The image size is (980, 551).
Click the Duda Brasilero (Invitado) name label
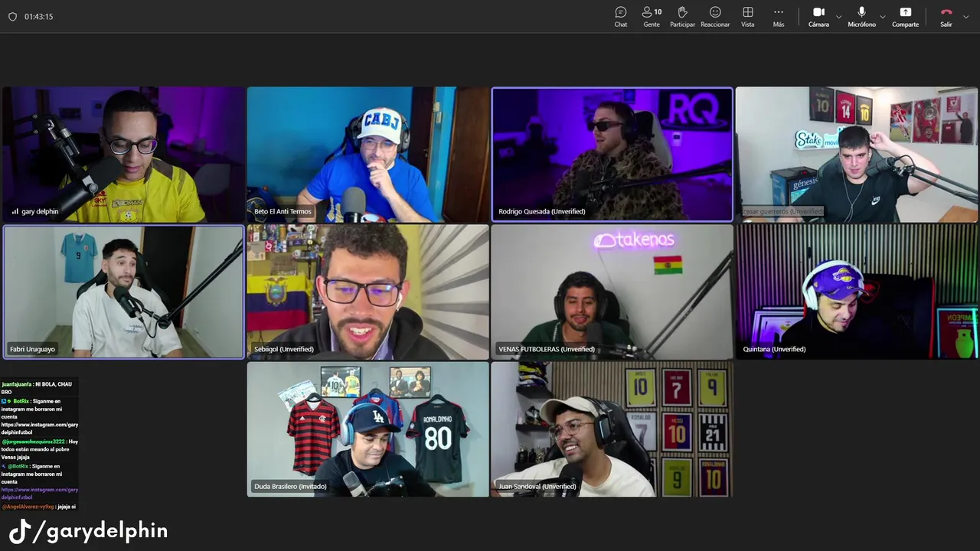tap(290, 487)
